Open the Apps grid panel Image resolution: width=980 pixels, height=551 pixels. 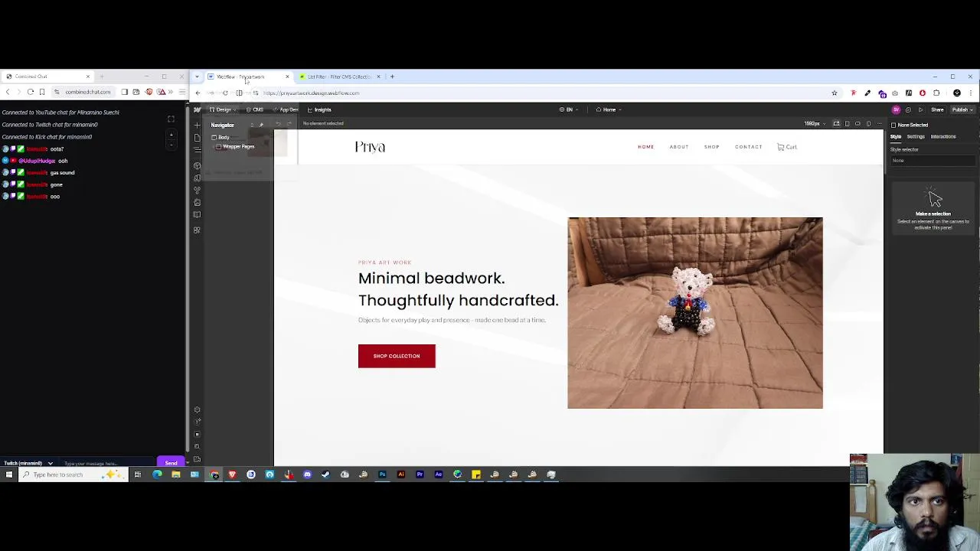(198, 230)
